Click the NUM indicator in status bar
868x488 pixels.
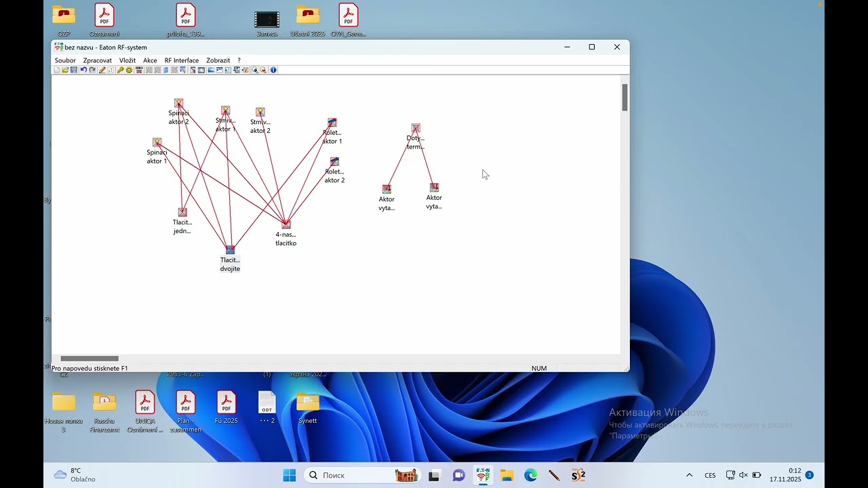539,369
